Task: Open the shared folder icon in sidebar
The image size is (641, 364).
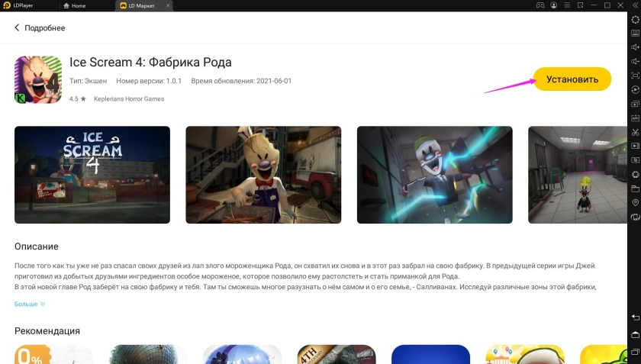Action: click(635, 188)
